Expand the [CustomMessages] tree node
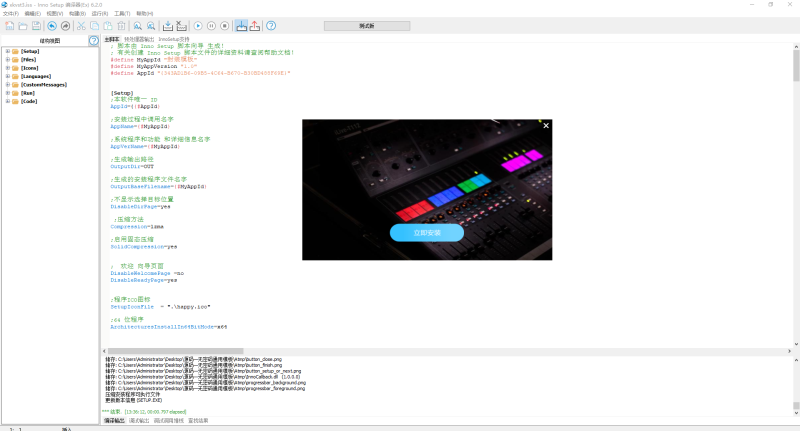Screen dimensions: 800x431 pos(8,85)
